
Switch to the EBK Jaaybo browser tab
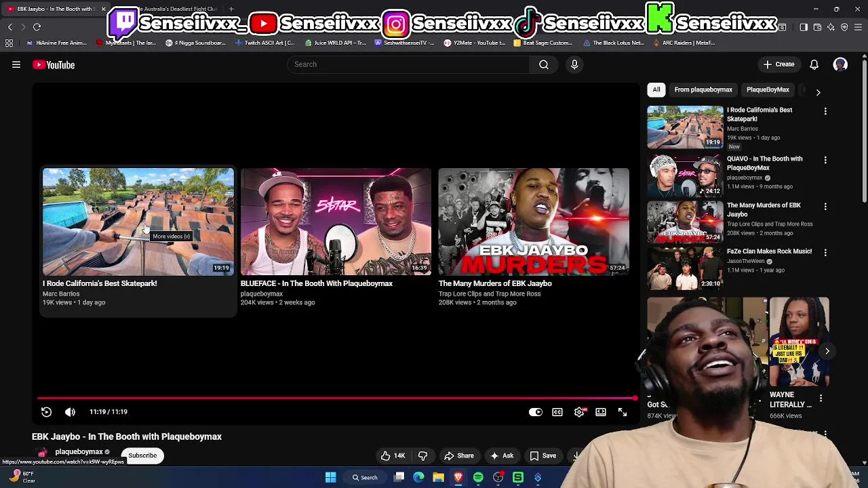(54, 9)
